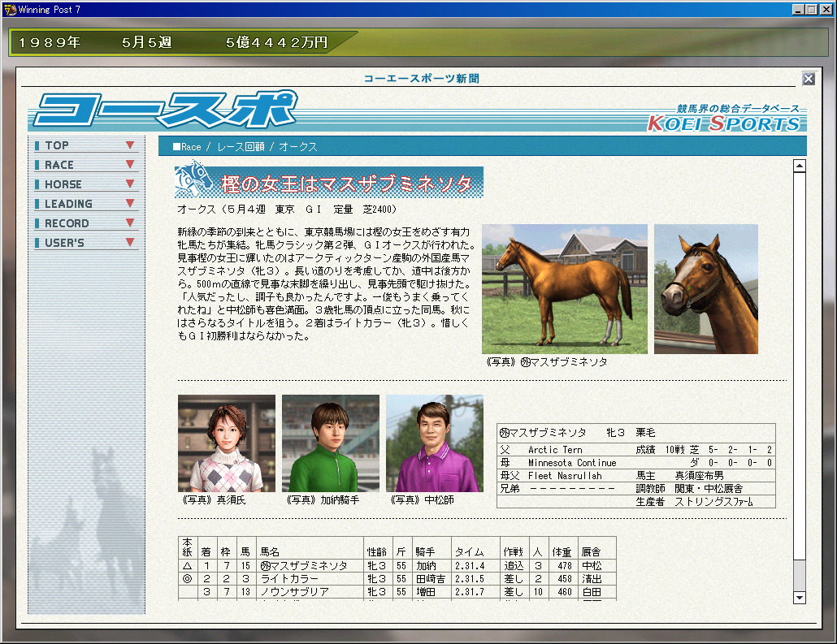Click the Race breadcrumb link
The width and height of the screenshot is (837, 644).
pos(191,147)
